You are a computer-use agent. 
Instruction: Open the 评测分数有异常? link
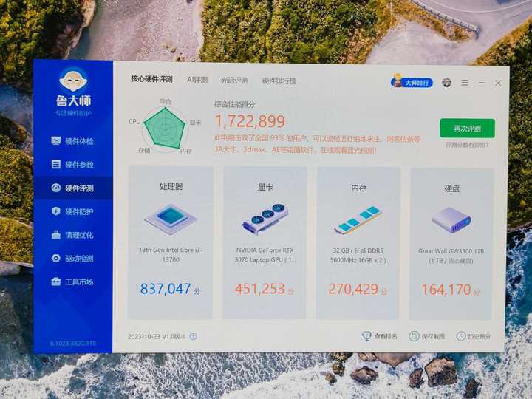[467, 145]
